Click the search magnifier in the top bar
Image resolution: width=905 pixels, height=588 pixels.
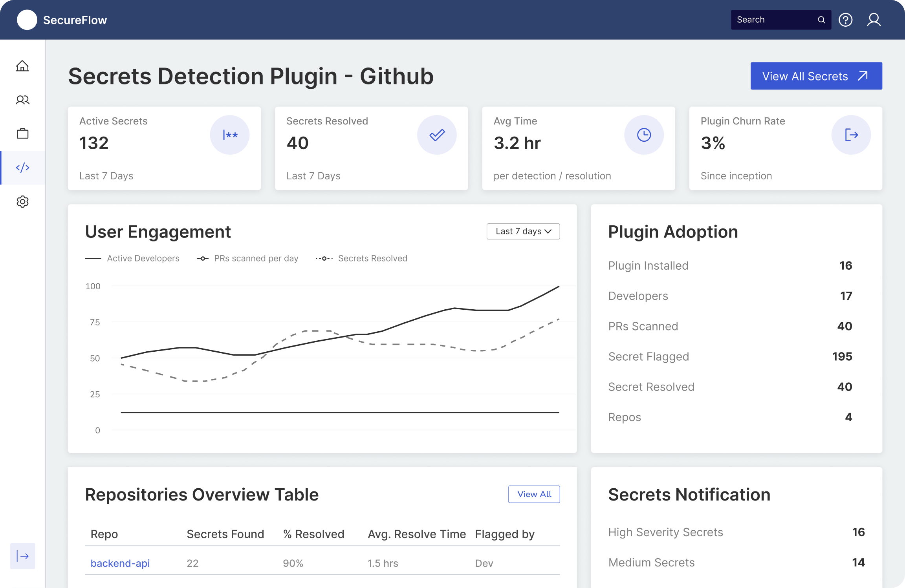(x=821, y=19)
